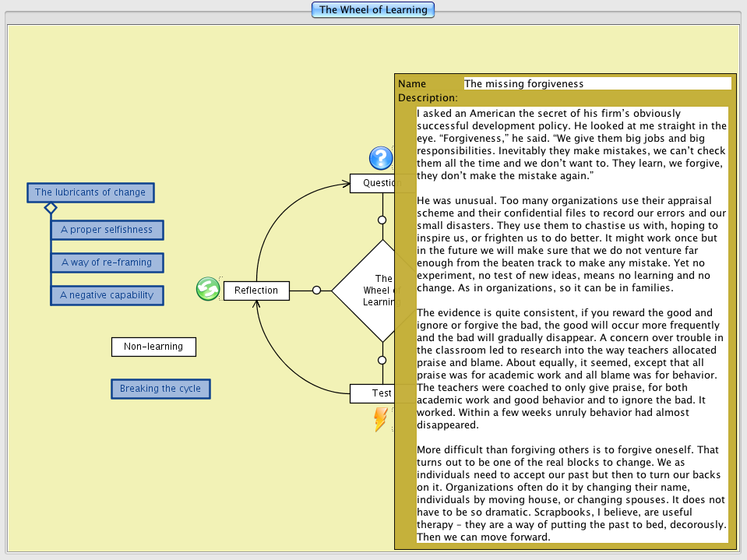Click circle connector below the Question box
The image size is (747, 560).
pos(382,220)
